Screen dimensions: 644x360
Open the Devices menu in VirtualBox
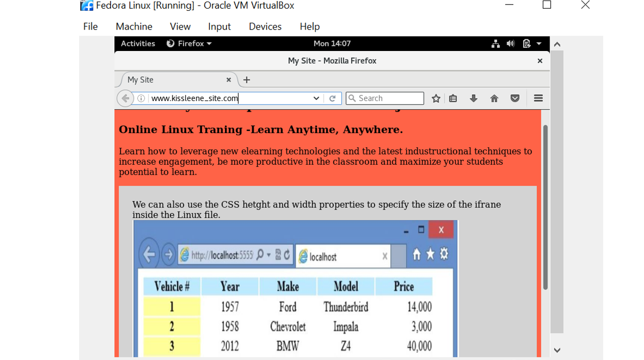[265, 27]
